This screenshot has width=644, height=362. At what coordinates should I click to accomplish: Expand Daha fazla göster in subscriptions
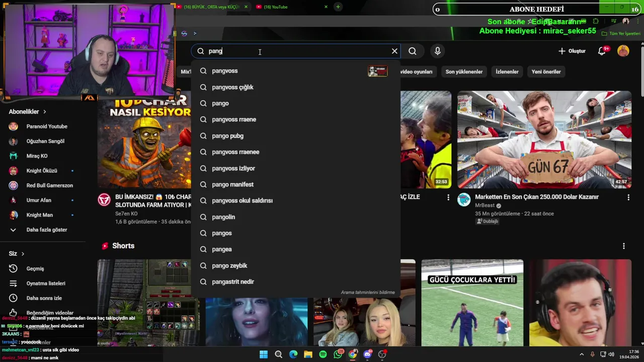pyautogui.click(x=47, y=230)
